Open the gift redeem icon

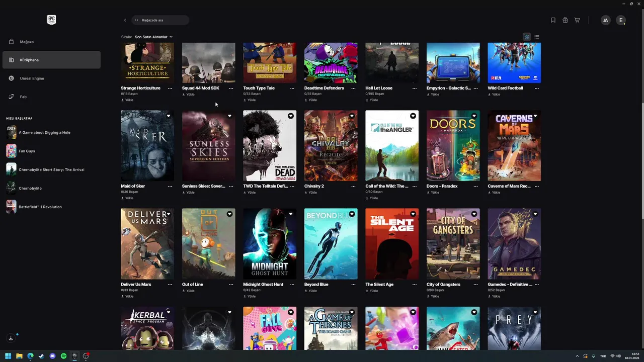click(565, 20)
